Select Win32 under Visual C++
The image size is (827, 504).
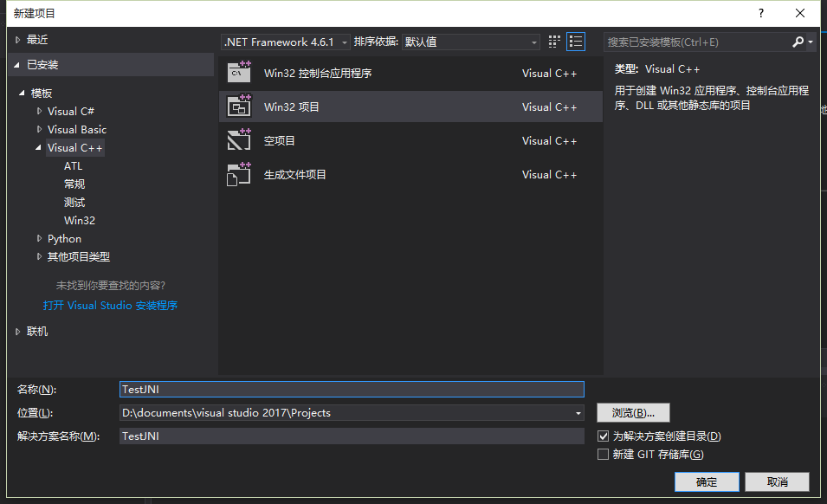tap(80, 220)
